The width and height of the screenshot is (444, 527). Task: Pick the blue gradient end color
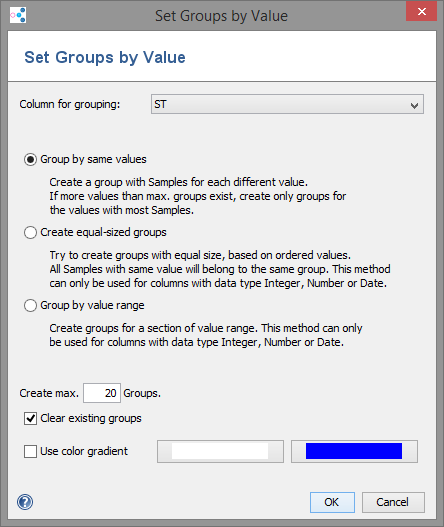pyautogui.click(x=354, y=451)
